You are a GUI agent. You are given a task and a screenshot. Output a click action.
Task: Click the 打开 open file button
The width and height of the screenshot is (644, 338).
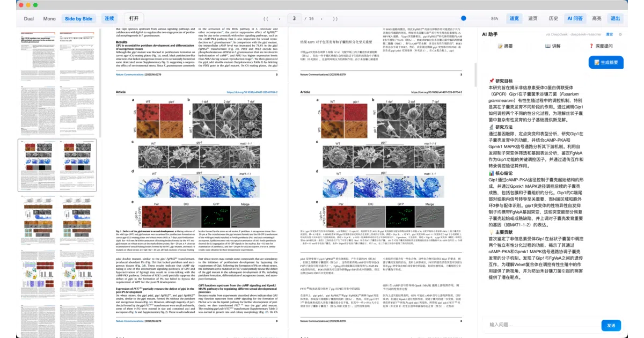tap(134, 18)
